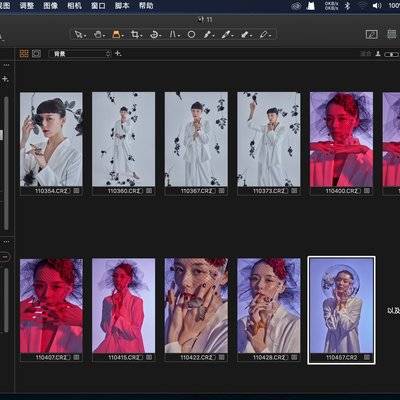This screenshot has width=400, height=400.
Task: Click color tag box beside 110400.CR2
Action: (x=367, y=191)
